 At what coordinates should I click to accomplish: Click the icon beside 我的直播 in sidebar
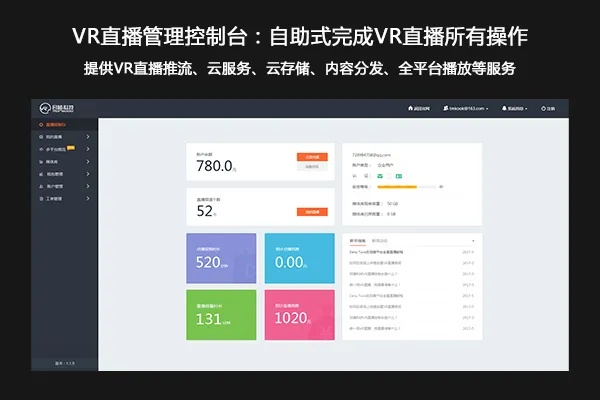(41, 137)
